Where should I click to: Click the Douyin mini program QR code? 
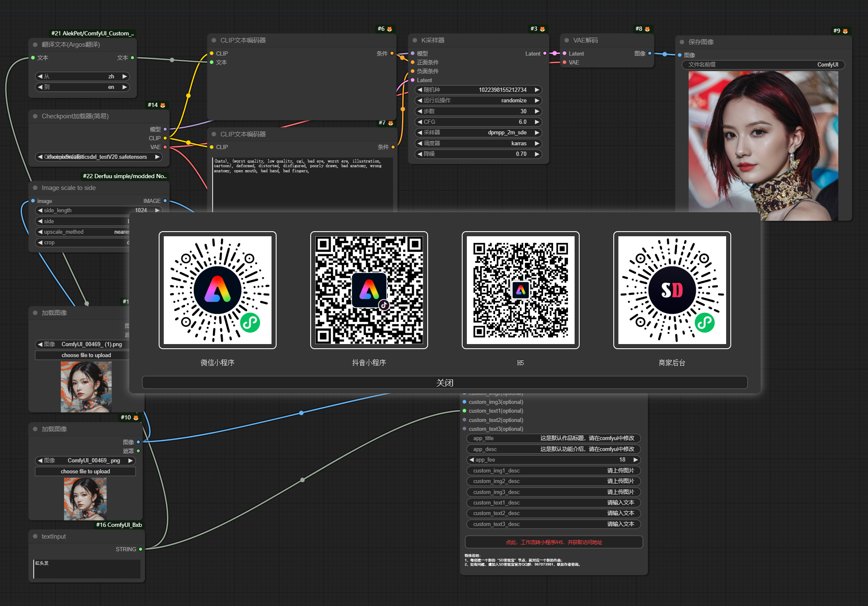coord(369,290)
